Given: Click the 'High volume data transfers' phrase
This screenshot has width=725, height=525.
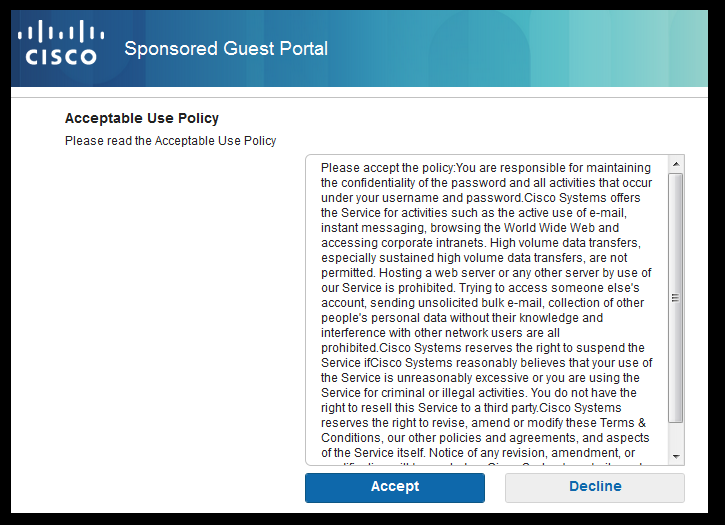Looking at the screenshot, I should click(565, 243).
